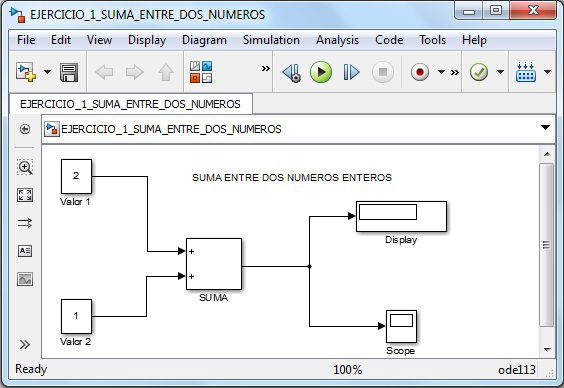
Task: Open the Help menu
Action: (x=474, y=40)
